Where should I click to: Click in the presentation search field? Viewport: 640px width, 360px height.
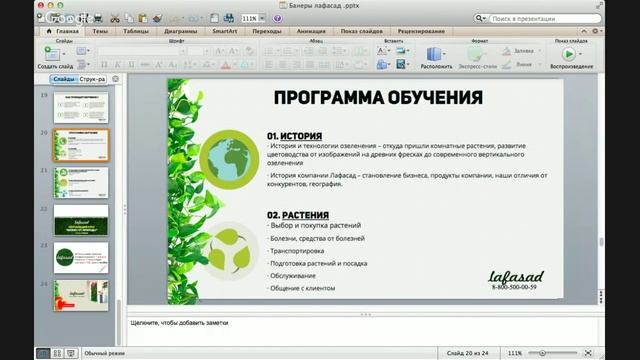coord(545,18)
